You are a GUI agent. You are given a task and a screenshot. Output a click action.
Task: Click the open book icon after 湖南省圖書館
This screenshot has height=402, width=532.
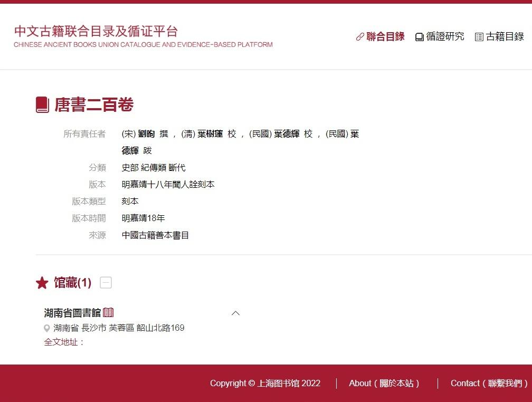(x=108, y=312)
